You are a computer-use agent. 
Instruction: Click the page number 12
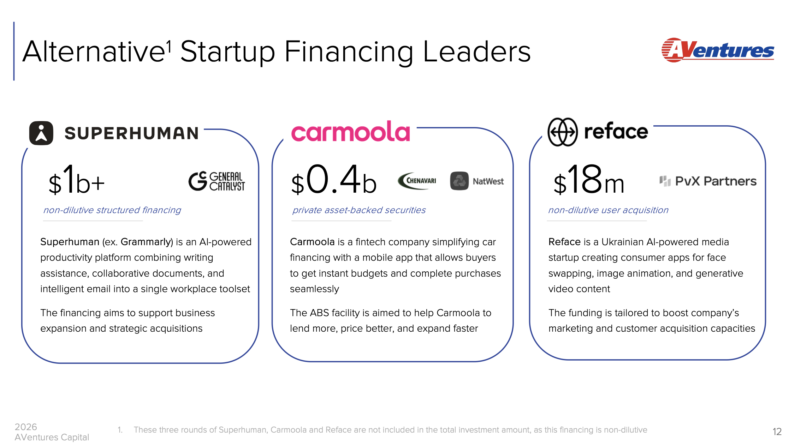coord(777,430)
